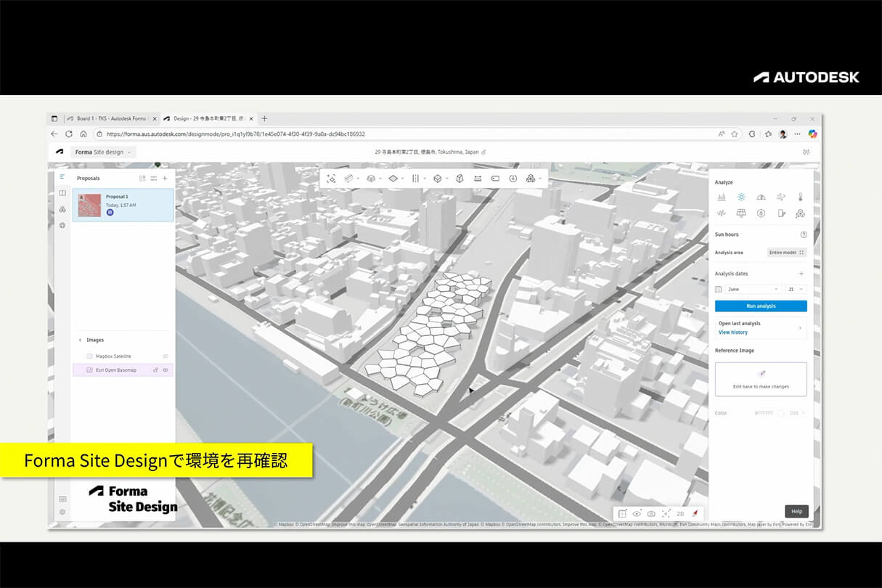Click the camera screenshot icon in view controls

coord(651,513)
